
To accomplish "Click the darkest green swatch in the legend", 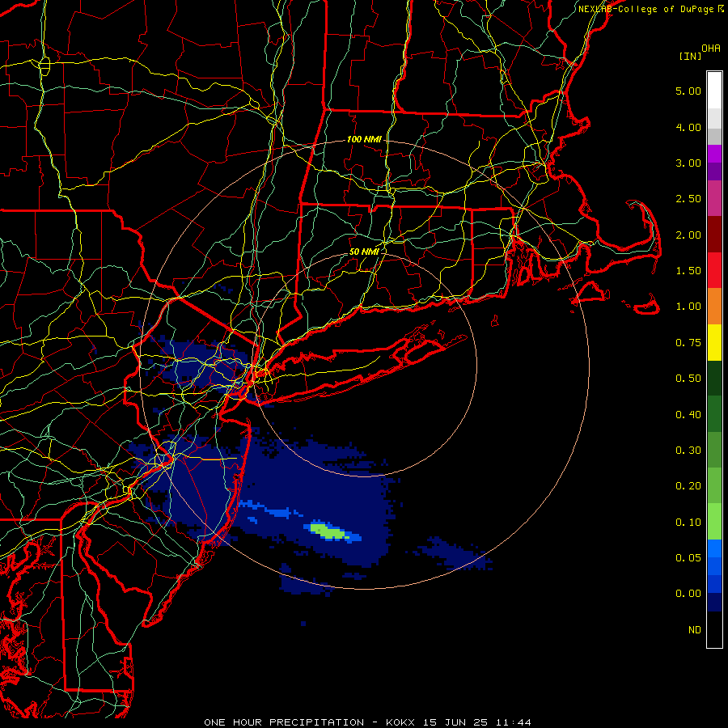I will tap(714, 378).
